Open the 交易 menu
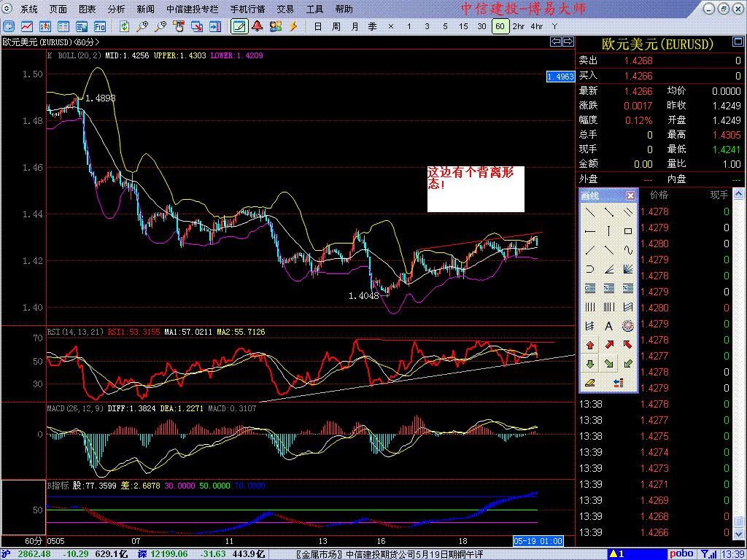 (285, 9)
